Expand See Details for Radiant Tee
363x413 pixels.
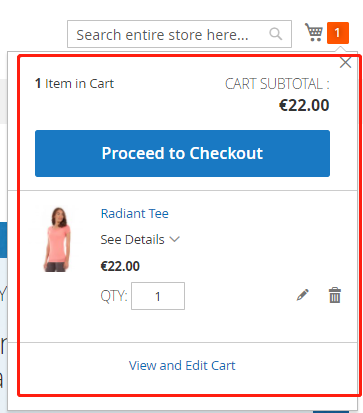pos(140,239)
